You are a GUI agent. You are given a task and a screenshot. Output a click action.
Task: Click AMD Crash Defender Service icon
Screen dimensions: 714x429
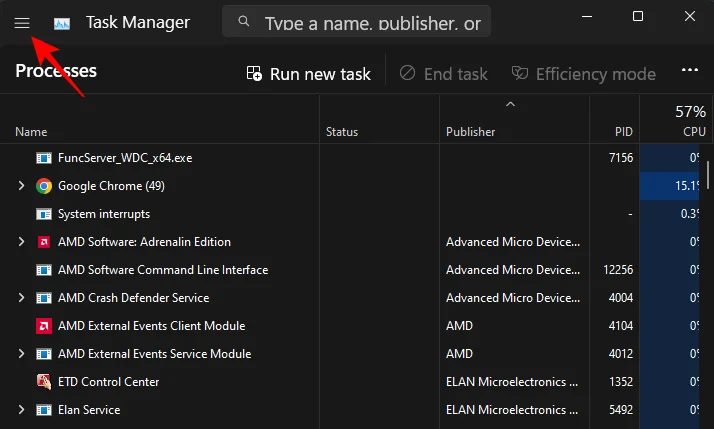(44, 298)
